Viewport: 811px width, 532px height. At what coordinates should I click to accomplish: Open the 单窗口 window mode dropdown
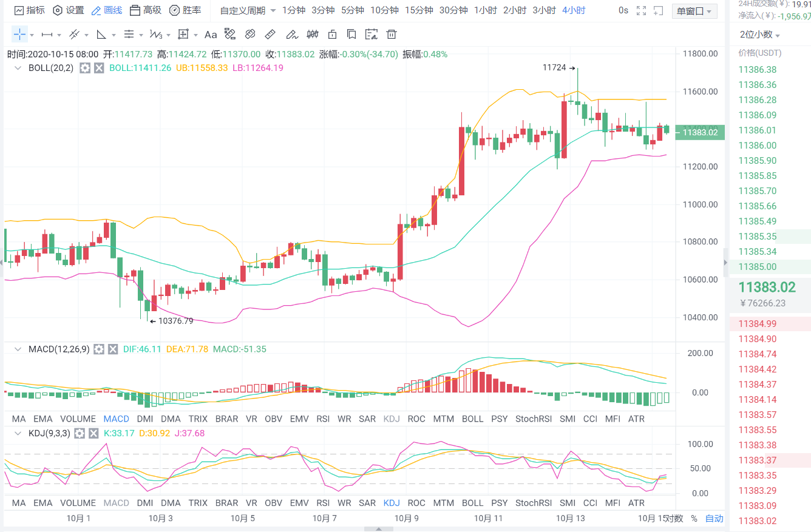pyautogui.click(x=694, y=10)
